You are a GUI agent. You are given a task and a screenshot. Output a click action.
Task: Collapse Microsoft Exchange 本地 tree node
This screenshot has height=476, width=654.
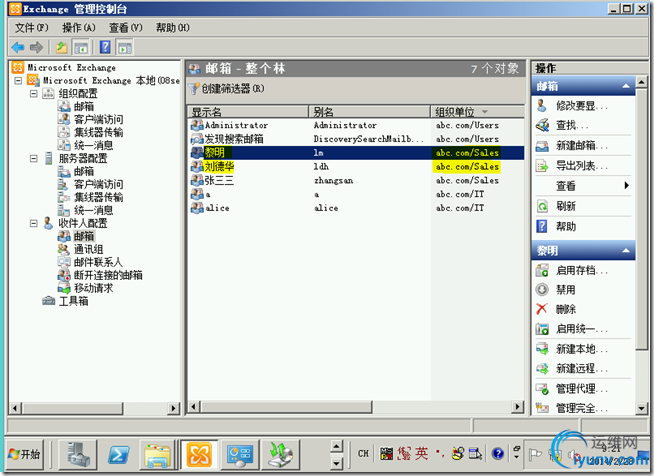(x=18, y=80)
